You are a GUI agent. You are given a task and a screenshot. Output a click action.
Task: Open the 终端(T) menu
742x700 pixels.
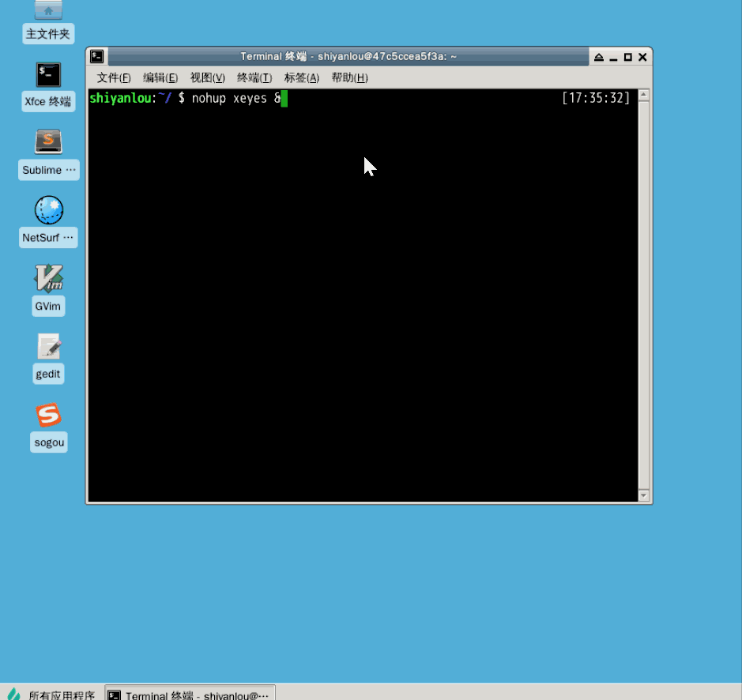click(254, 77)
